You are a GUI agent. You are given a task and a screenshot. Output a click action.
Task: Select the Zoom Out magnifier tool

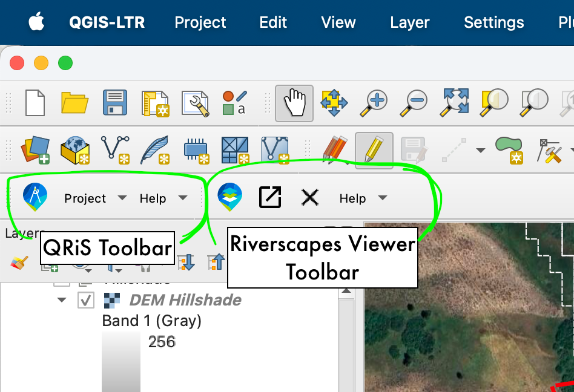[x=414, y=103]
